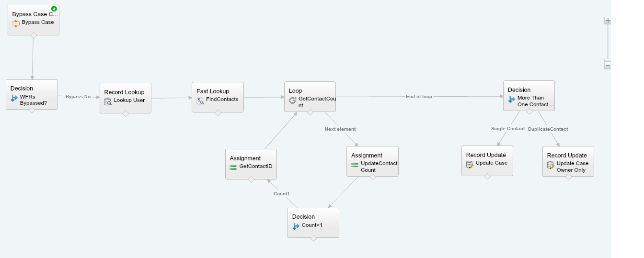Click the connector handle below Count>1 node

[313, 238]
